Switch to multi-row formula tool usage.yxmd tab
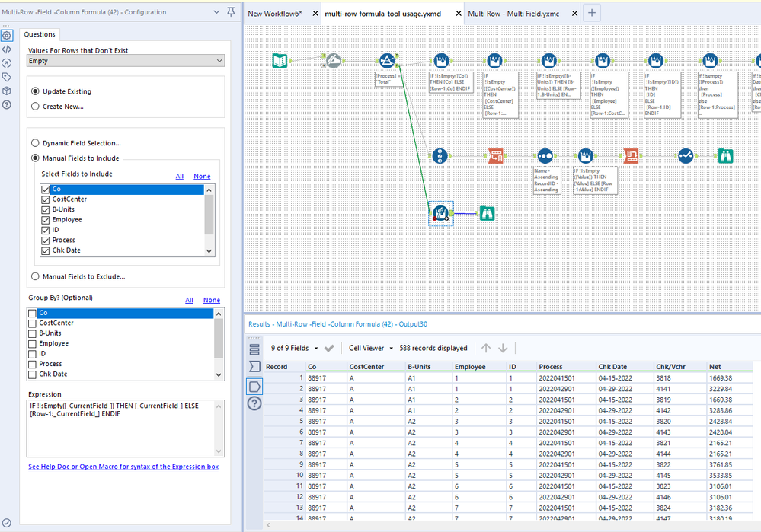This screenshot has height=532, width=761. pyautogui.click(x=383, y=14)
